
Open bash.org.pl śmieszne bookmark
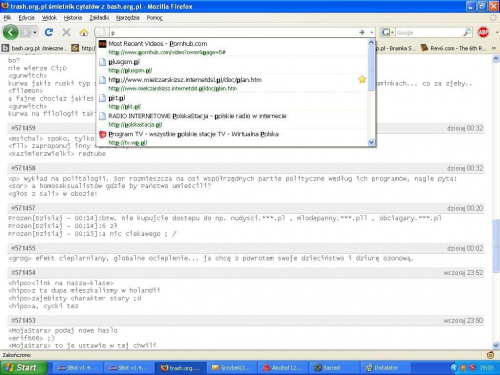coord(35,48)
